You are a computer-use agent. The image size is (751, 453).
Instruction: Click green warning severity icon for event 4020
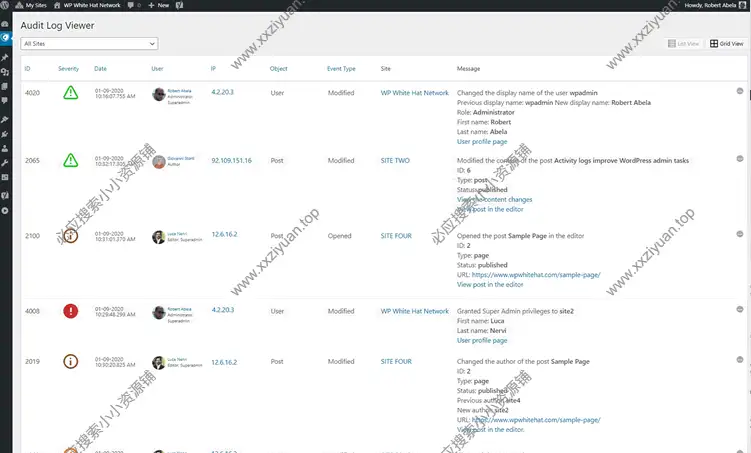(70, 92)
